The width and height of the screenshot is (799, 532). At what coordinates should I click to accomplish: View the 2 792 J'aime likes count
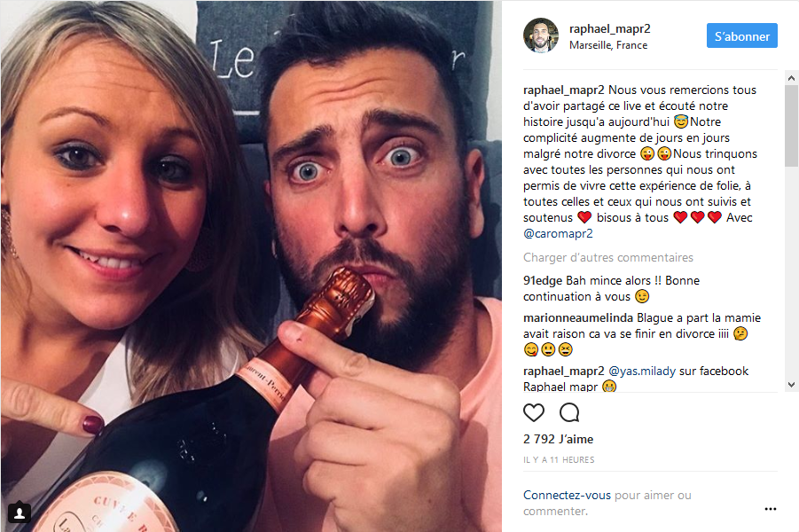pos(558,439)
